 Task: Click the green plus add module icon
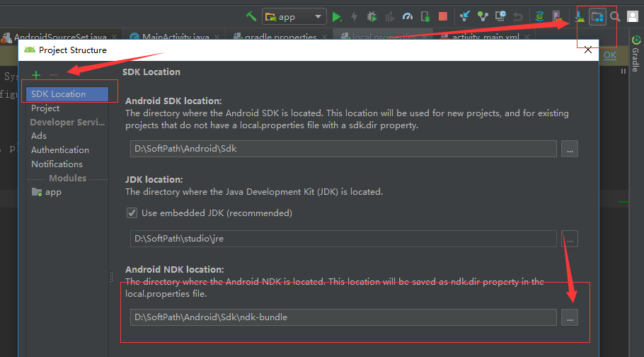click(36, 75)
